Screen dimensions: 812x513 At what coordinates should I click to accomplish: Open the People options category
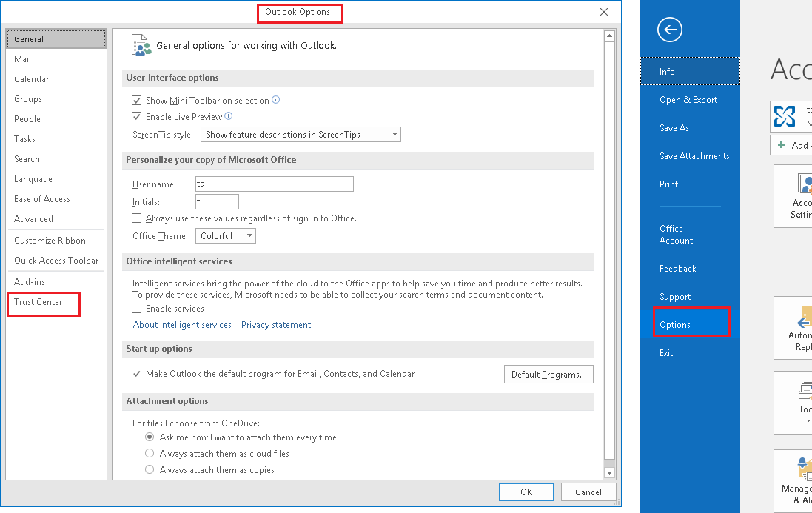pyautogui.click(x=56, y=119)
